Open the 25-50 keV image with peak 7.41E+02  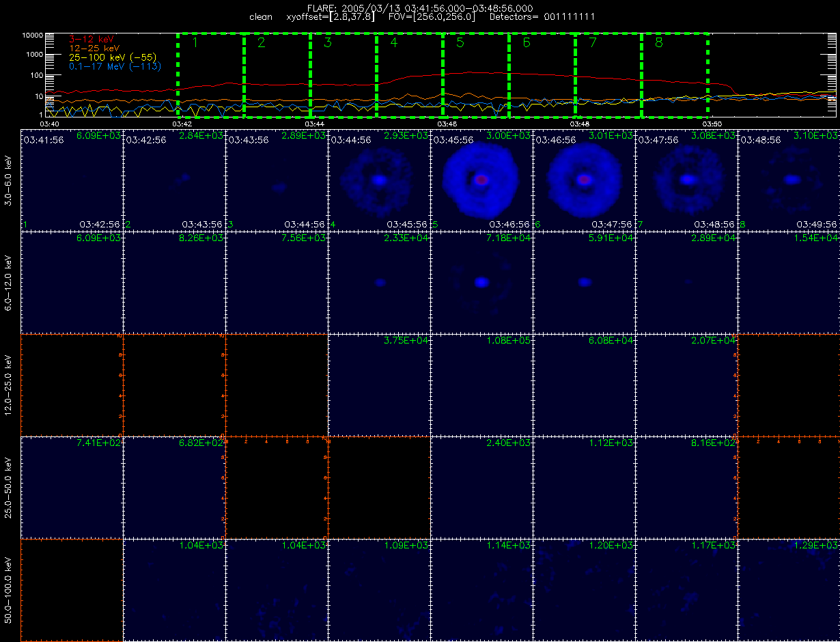pos(72,487)
